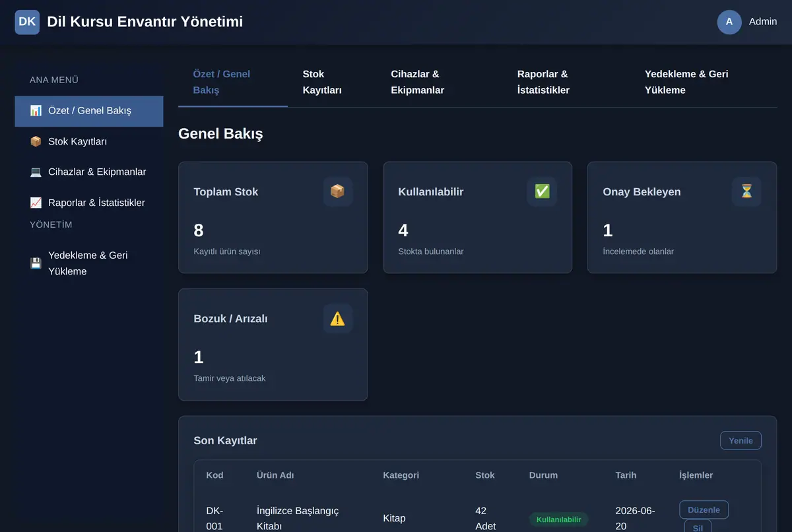Click the Yenile button

(x=741, y=440)
